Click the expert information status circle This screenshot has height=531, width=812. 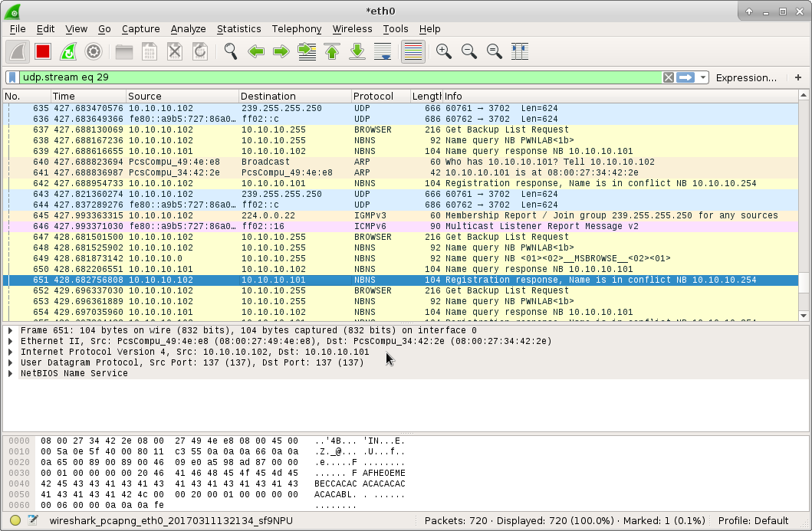(x=15, y=520)
